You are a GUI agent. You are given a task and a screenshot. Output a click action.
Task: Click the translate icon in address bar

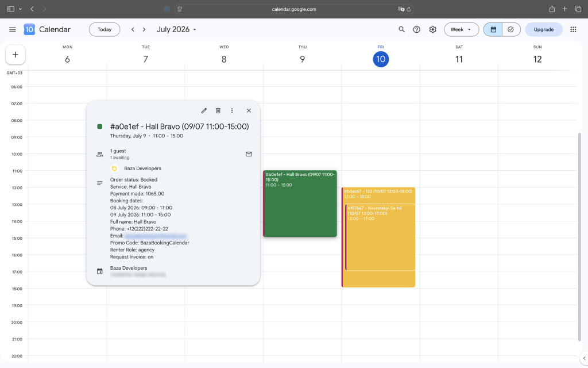tap(401, 9)
